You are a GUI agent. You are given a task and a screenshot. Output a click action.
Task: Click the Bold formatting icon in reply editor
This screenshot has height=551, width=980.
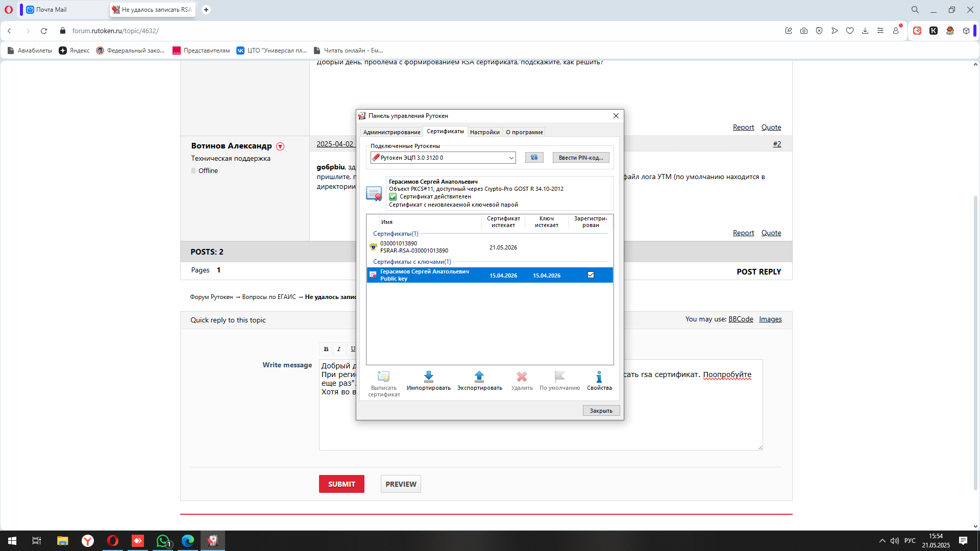pyautogui.click(x=326, y=349)
